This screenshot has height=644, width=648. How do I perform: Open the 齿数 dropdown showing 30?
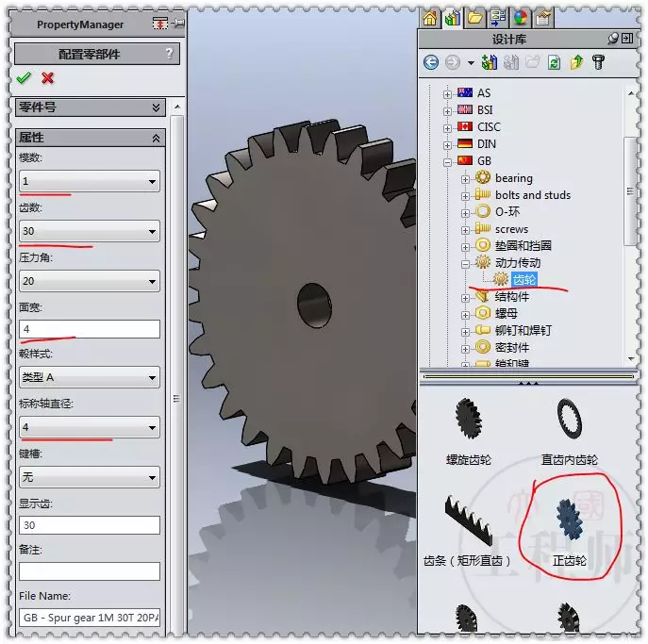90,231
